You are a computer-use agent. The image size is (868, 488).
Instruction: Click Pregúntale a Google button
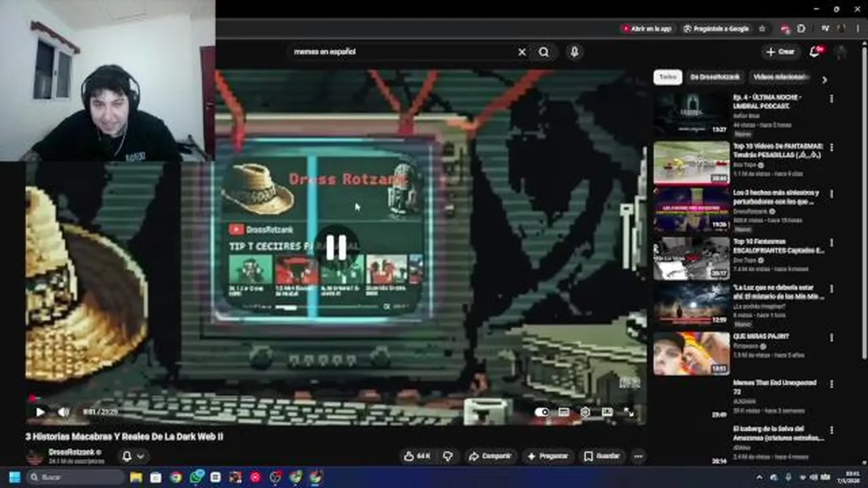(x=715, y=28)
